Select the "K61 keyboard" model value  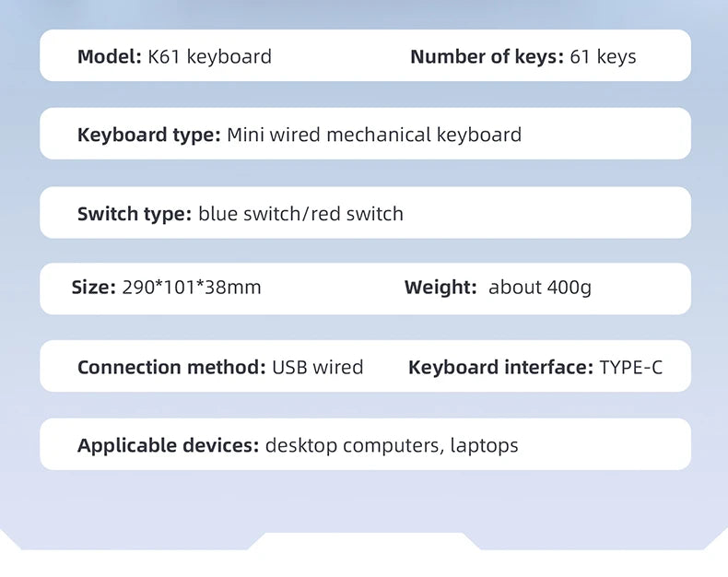pos(210,57)
